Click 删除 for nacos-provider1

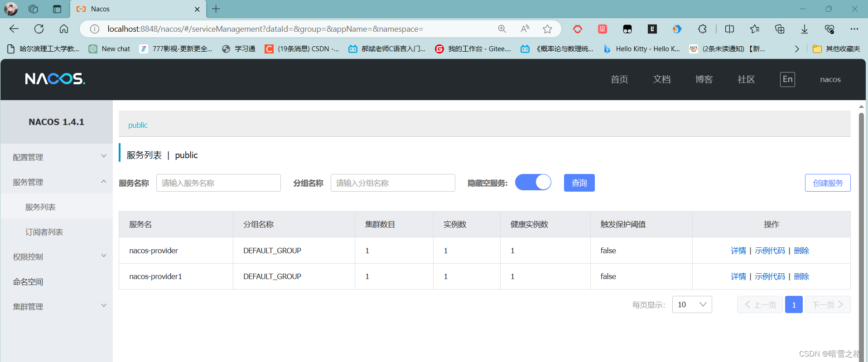[801, 276]
